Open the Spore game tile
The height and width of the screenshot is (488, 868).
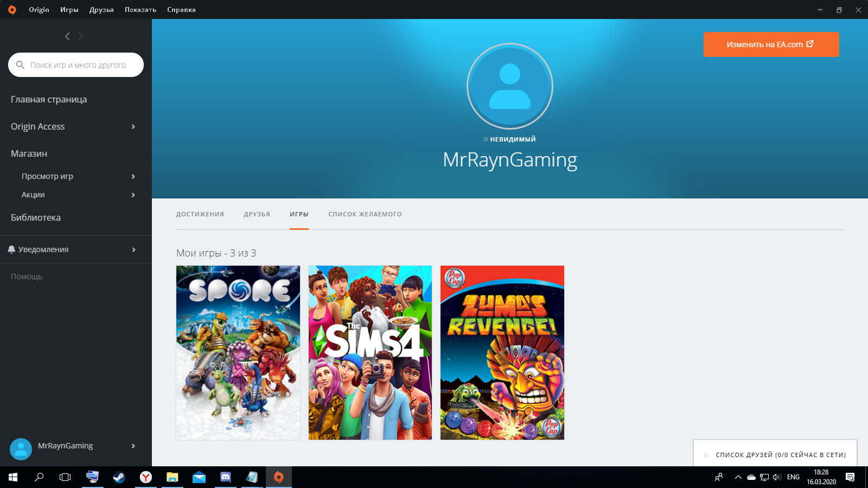(238, 352)
